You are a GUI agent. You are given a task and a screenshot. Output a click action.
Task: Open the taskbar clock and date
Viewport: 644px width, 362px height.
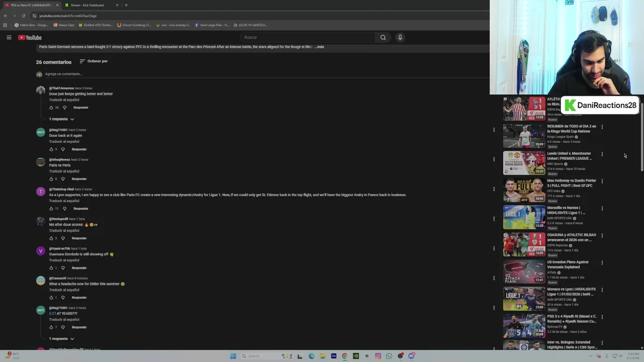pyautogui.click(x=633, y=356)
